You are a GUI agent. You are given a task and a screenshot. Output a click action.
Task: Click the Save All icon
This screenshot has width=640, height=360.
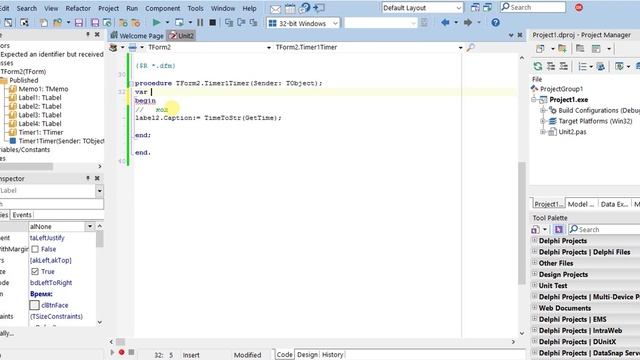tap(95, 23)
